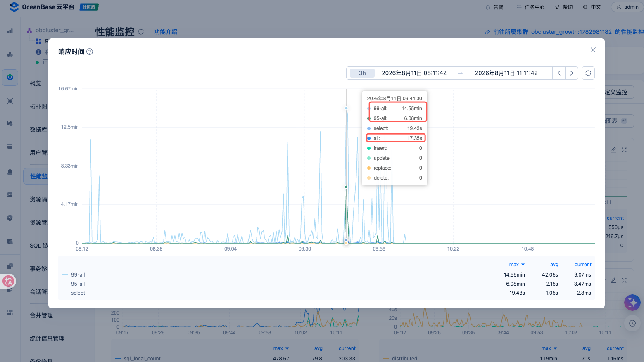
Task: Sort legend table by max column
Action: tap(517, 265)
